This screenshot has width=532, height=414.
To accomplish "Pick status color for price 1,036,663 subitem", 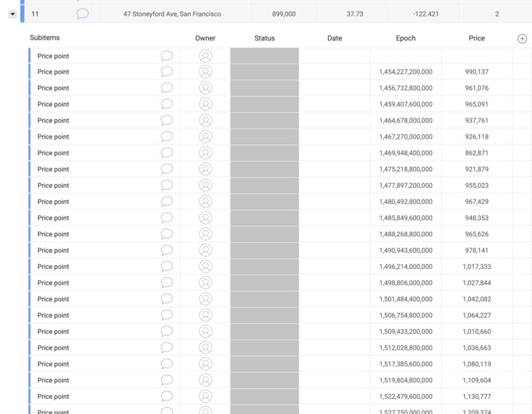I will coord(265,348).
